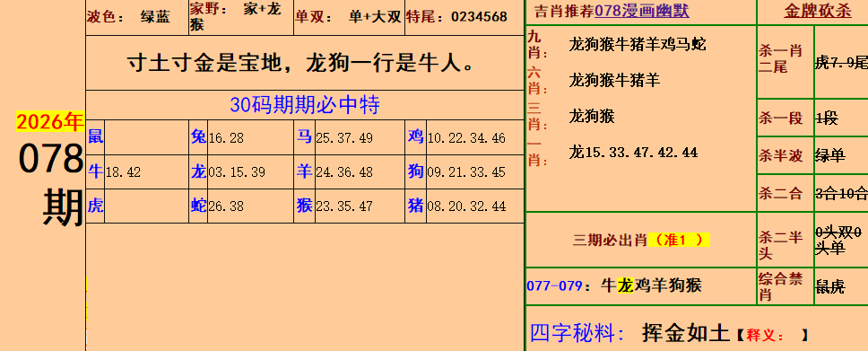
Task: Select numbers 16.28
Action: (x=226, y=138)
